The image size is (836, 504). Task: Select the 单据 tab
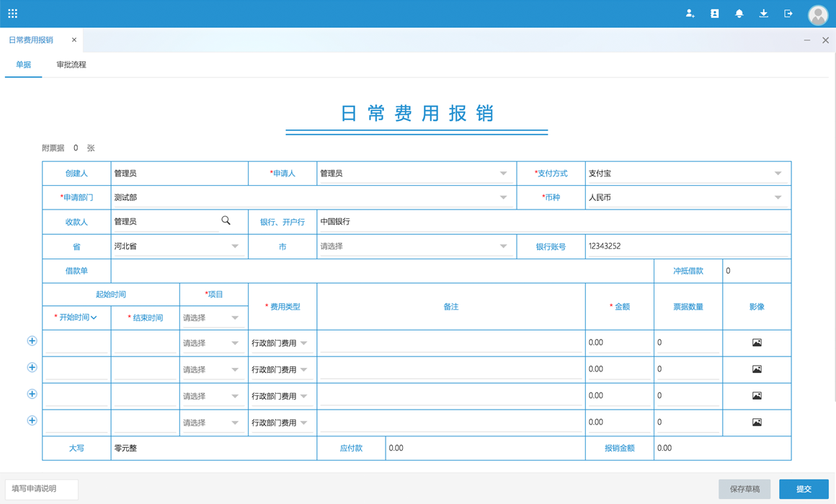click(24, 65)
